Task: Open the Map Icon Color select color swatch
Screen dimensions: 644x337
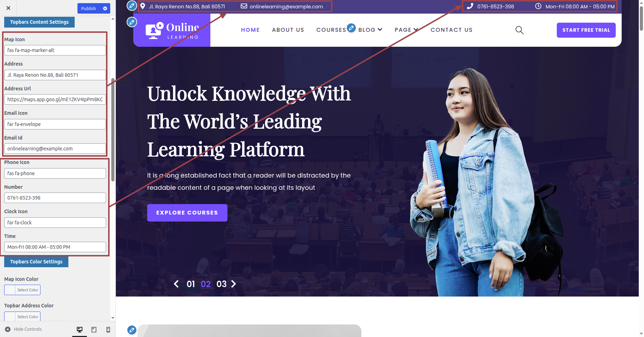Action: point(22,290)
